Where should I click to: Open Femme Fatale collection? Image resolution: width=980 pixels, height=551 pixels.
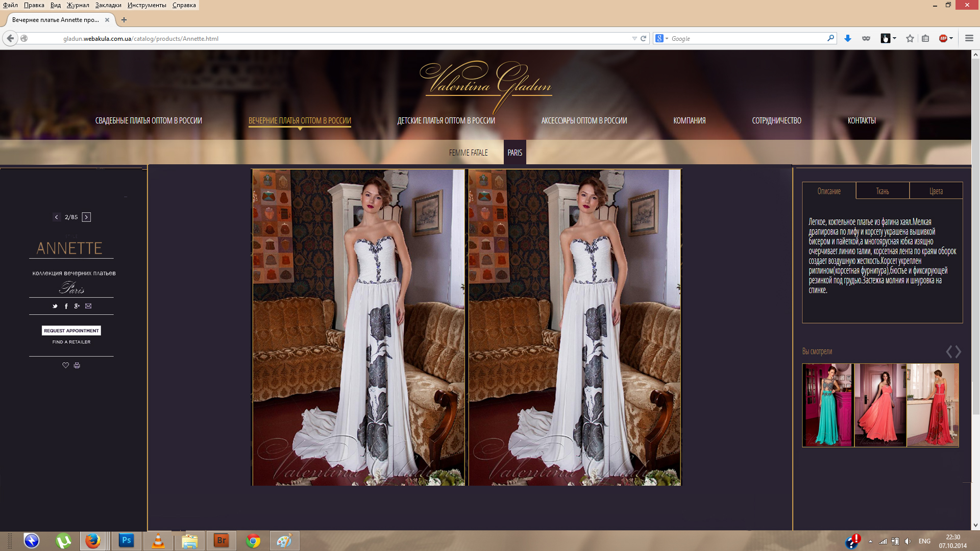[468, 153]
